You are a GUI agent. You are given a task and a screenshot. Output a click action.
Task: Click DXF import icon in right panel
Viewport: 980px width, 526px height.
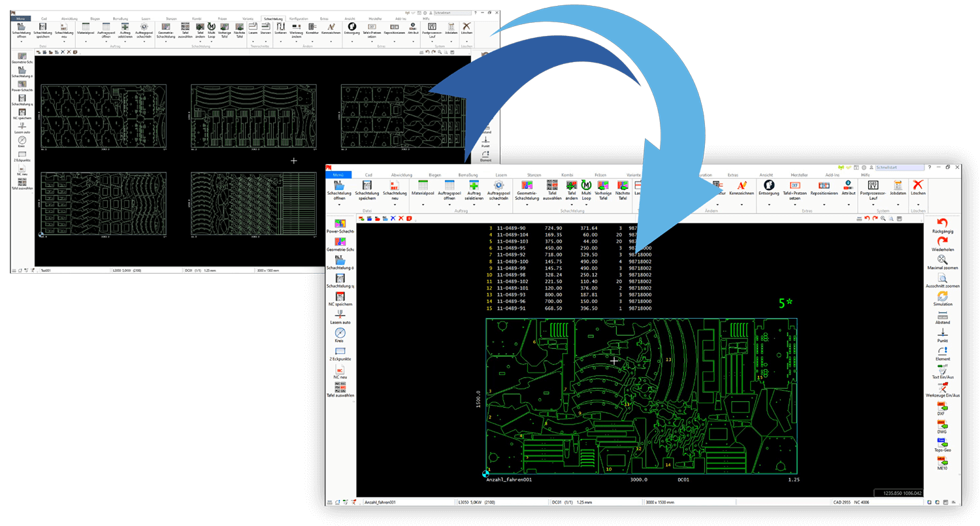pos(941,409)
